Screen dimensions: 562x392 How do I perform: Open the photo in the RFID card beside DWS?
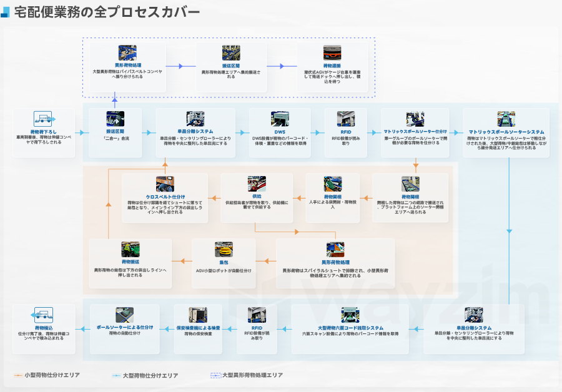(x=346, y=119)
